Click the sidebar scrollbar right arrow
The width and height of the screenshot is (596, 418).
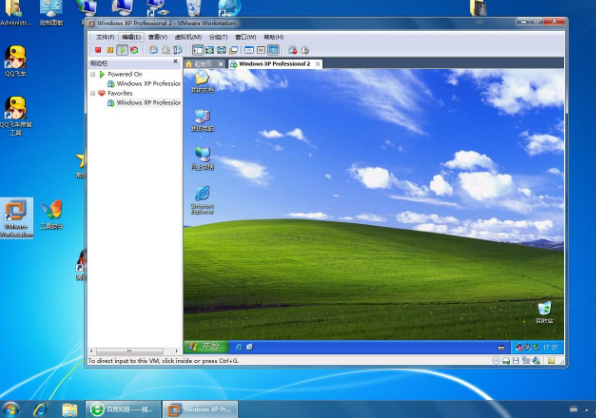[x=176, y=351]
